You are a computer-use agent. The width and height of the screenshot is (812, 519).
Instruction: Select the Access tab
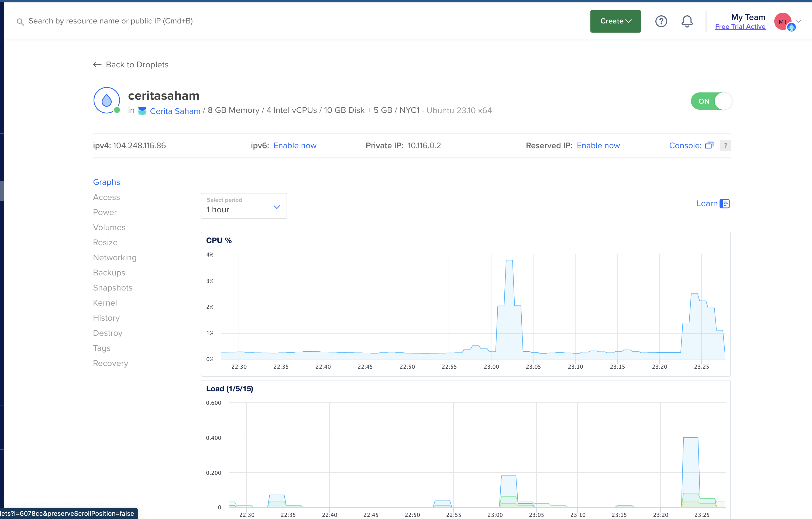(106, 197)
